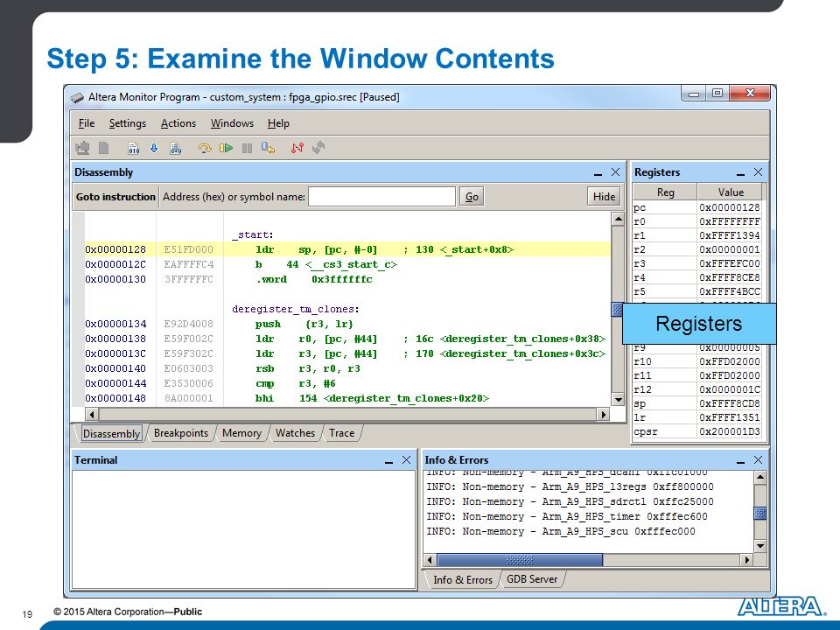The width and height of the screenshot is (840, 630).
Task: Close the Info & Errors panel
Action: point(758,459)
